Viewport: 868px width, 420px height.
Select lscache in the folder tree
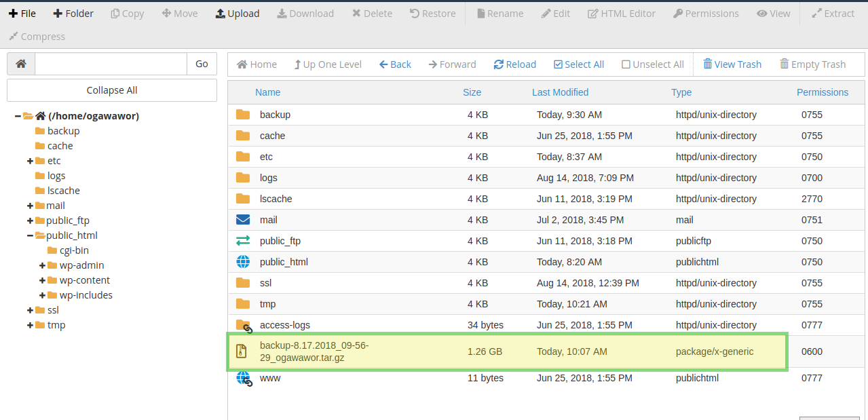pos(63,191)
